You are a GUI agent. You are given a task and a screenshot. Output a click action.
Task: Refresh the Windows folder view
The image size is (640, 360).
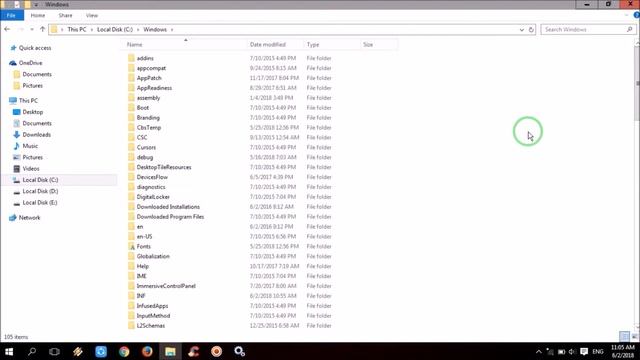[531, 29]
